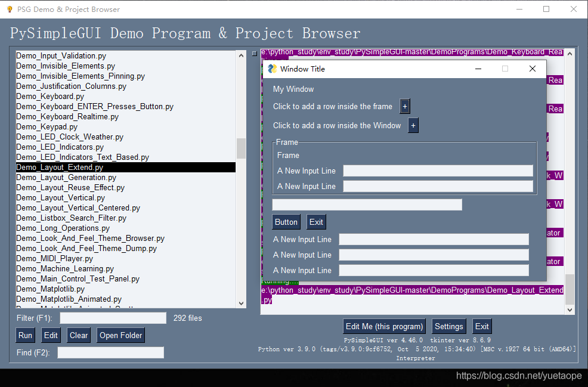This screenshot has height=387, width=588.
Task: Focus the Filter (F1) input field
Action: (113, 318)
